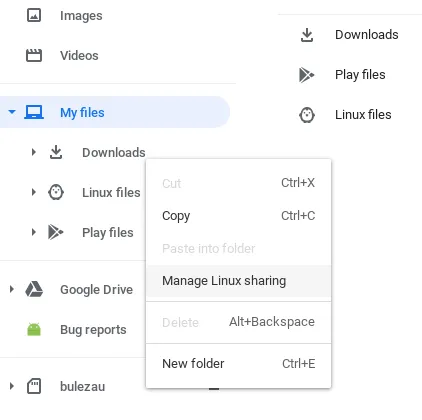Image resolution: width=422 pixels, height=420 pixels.
Task: Click the My files laptop icon
Action: point(34,112)
